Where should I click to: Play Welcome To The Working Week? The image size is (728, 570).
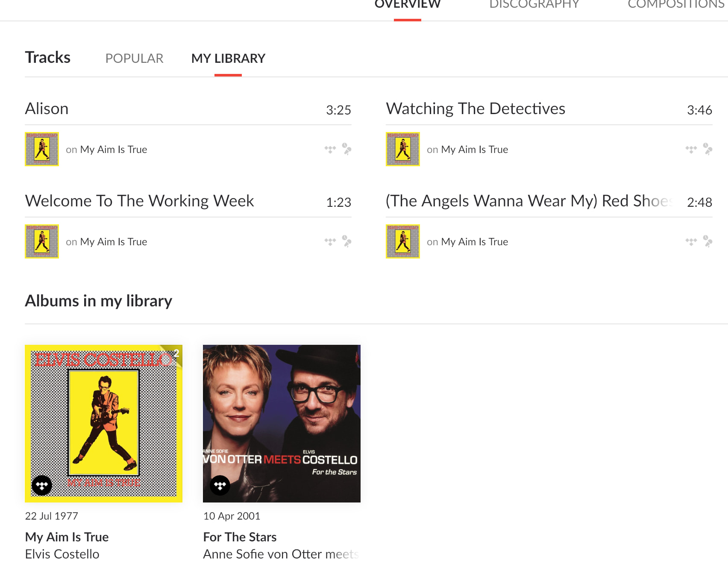coord(140,201)
